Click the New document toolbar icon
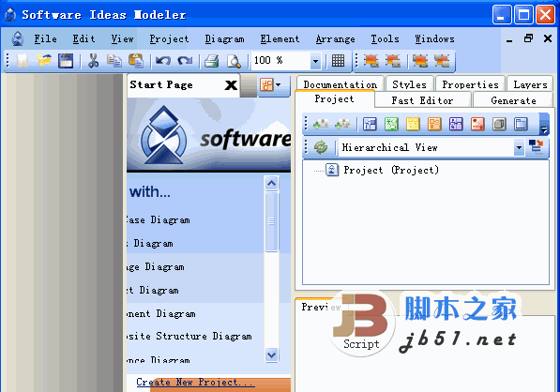 pyautogui.click(x=23, y=61)
